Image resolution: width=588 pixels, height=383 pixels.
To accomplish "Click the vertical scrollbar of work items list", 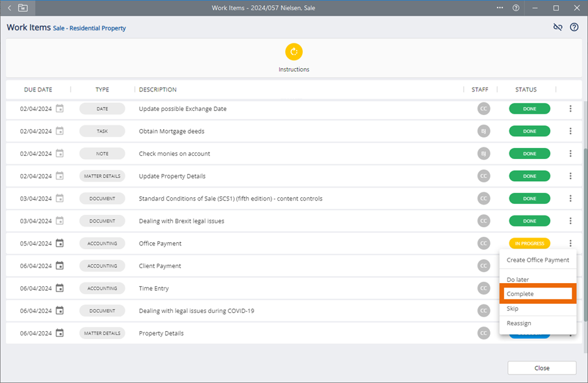I will click(583, 195).
